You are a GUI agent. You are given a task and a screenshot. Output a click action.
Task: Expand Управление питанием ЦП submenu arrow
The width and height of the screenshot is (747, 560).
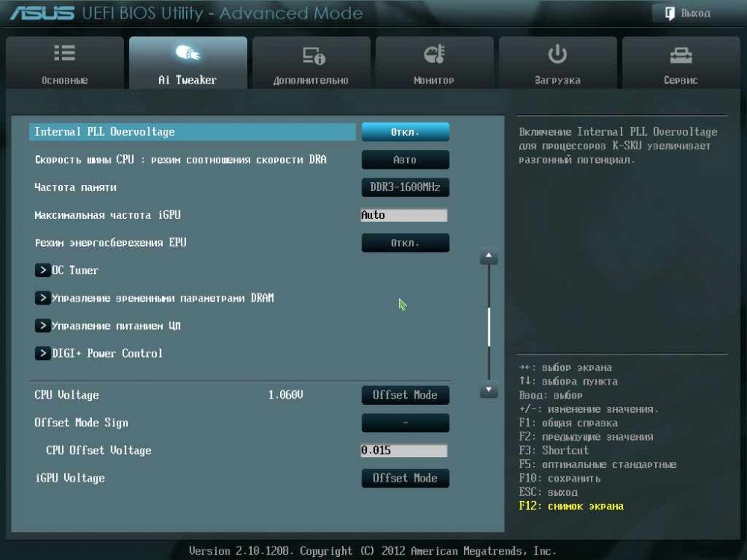tap(43, 326)
